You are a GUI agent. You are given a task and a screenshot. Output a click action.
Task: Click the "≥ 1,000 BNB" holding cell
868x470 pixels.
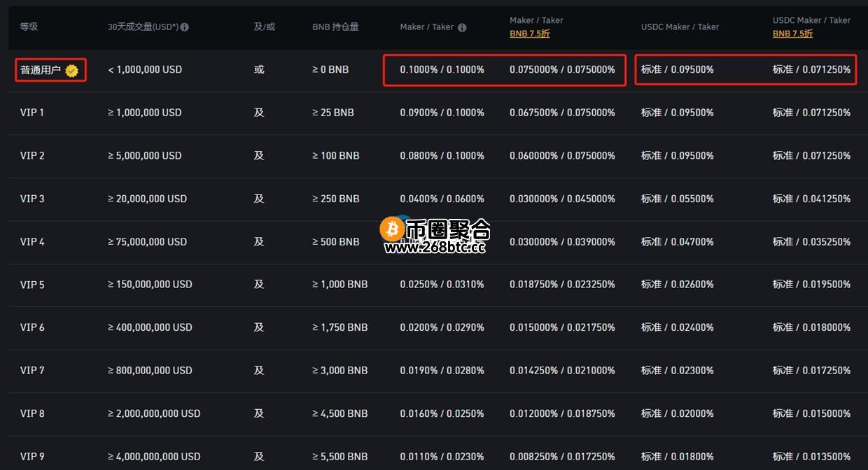coord(340,285)
